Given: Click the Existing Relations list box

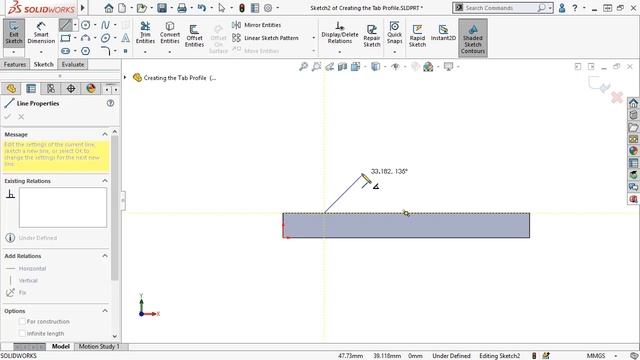Looking at the screenshot, I should (x=63, y=207).
